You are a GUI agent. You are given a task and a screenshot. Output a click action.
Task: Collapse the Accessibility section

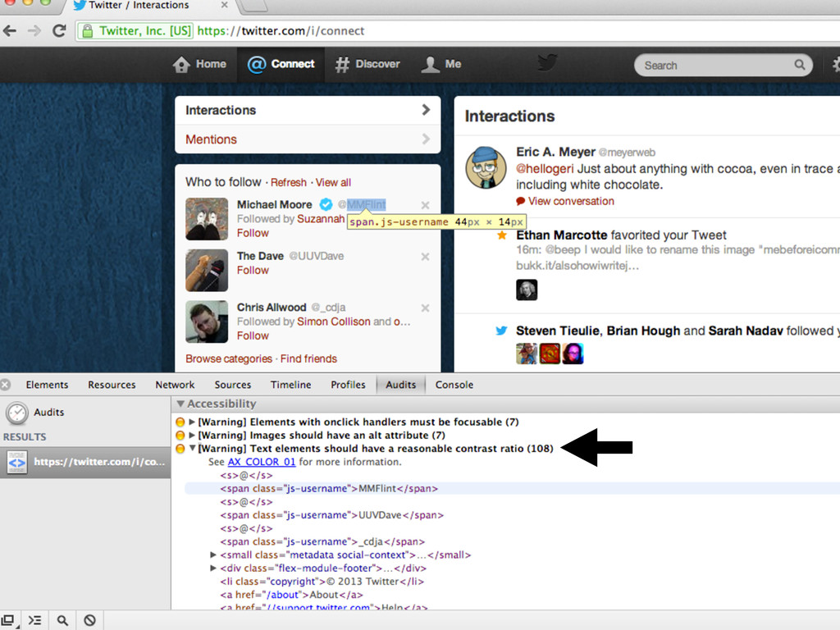point(180,404)
